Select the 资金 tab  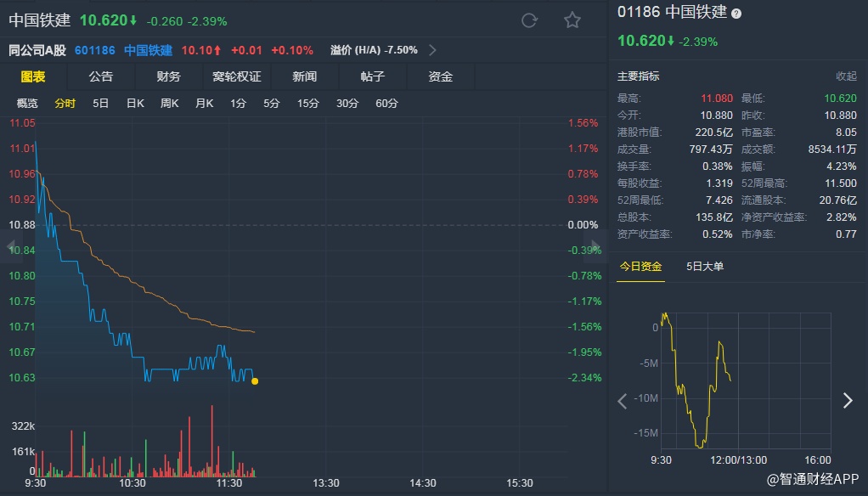440,76
